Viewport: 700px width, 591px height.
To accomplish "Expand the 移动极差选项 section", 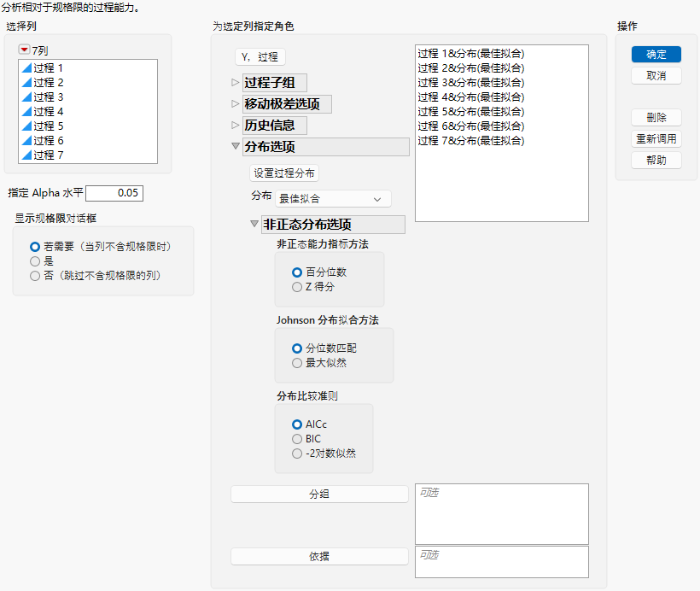I will (x=236, y=103).
